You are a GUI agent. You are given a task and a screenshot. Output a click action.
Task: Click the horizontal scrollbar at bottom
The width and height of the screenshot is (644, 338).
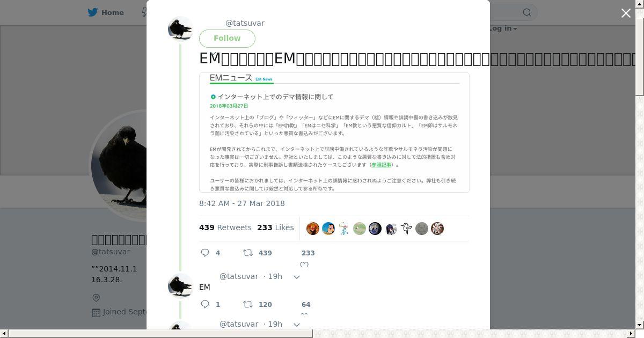coord(161,334)
